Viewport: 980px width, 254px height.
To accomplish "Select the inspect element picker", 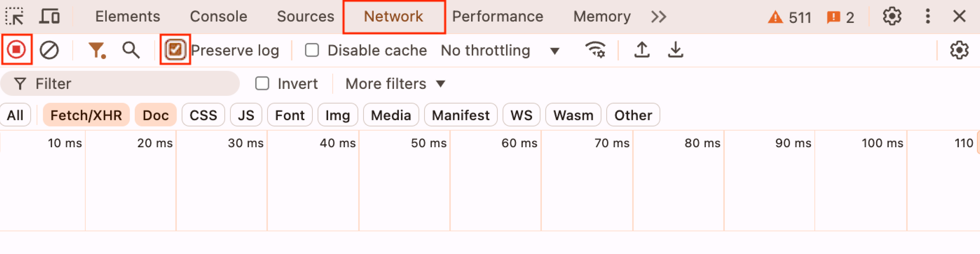I will point(14,16).
